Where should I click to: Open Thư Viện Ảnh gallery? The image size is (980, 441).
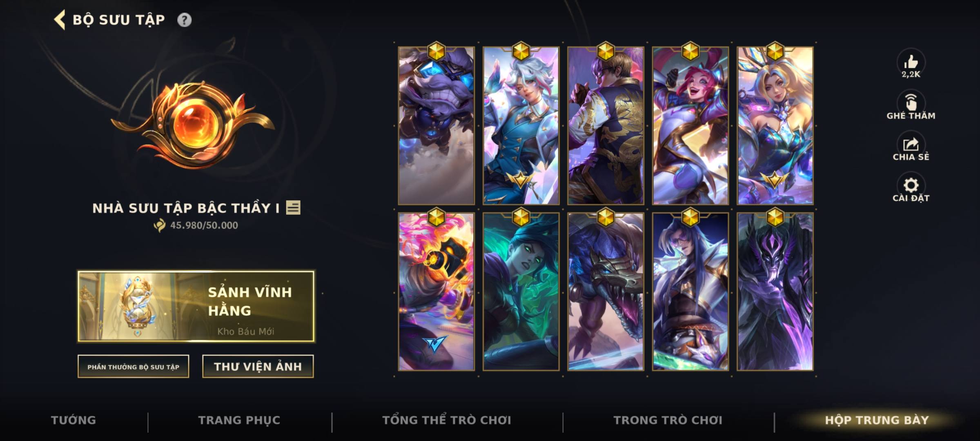click(258, 366)
